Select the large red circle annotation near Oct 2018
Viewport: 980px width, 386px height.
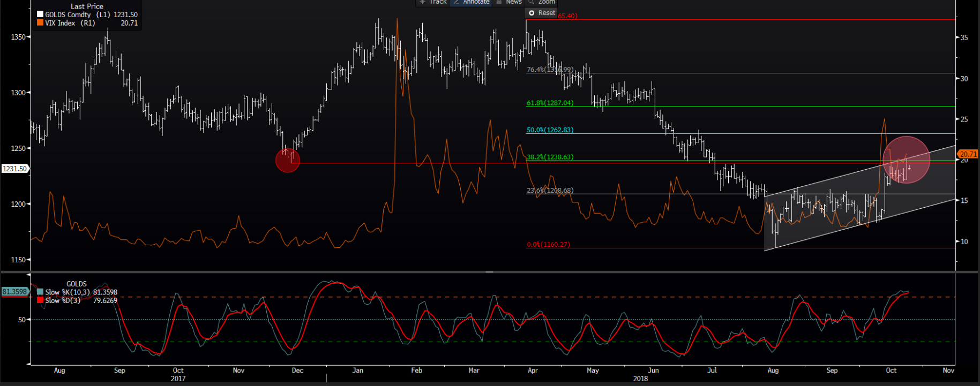(x=906, y=160)
